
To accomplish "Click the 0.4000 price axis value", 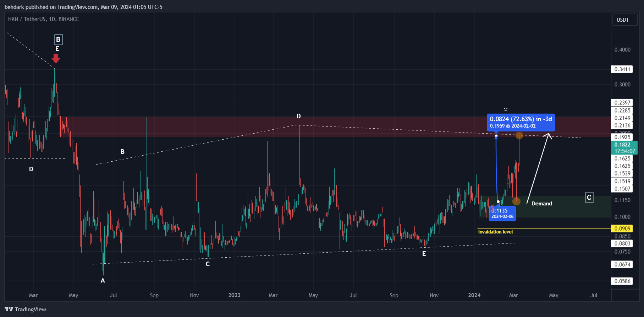I will [x=622, y=50].
